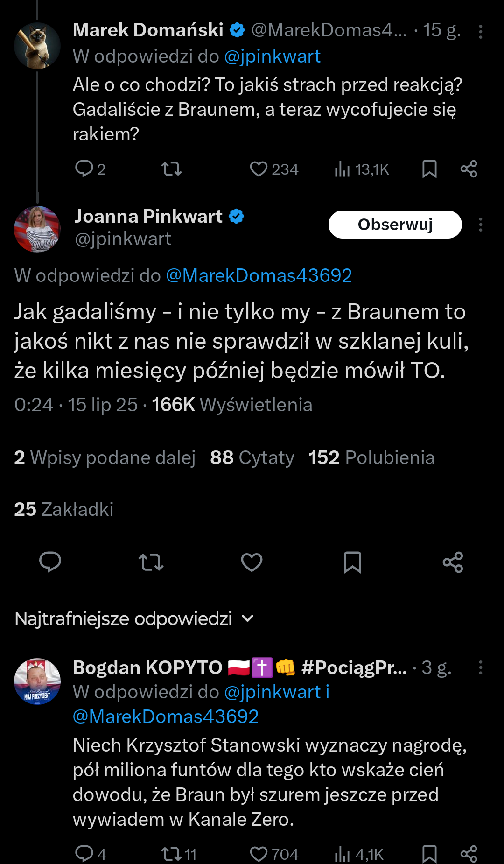The image size is (504, 864).
Task: View analytics for Marek Domański's post
Action: click(342, 169)
